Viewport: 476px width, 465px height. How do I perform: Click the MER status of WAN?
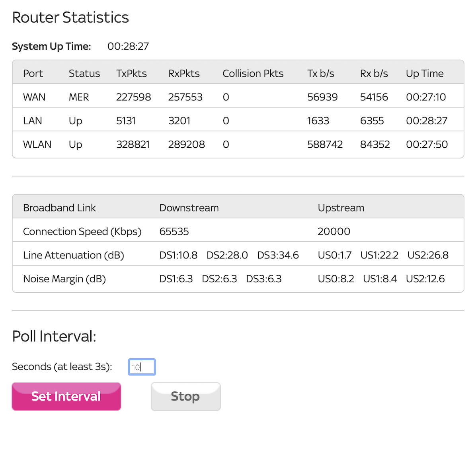(x=79, y=97)
